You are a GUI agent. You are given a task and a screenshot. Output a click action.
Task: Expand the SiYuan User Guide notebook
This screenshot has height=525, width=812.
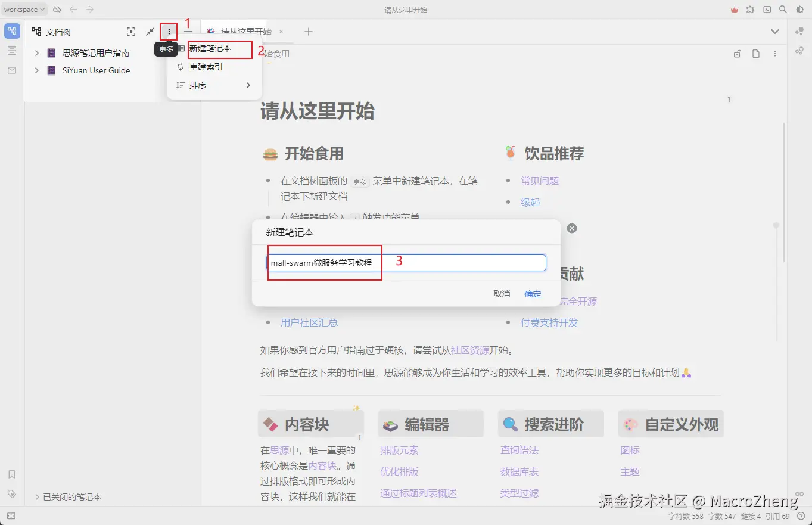click(x=37, y=70)
